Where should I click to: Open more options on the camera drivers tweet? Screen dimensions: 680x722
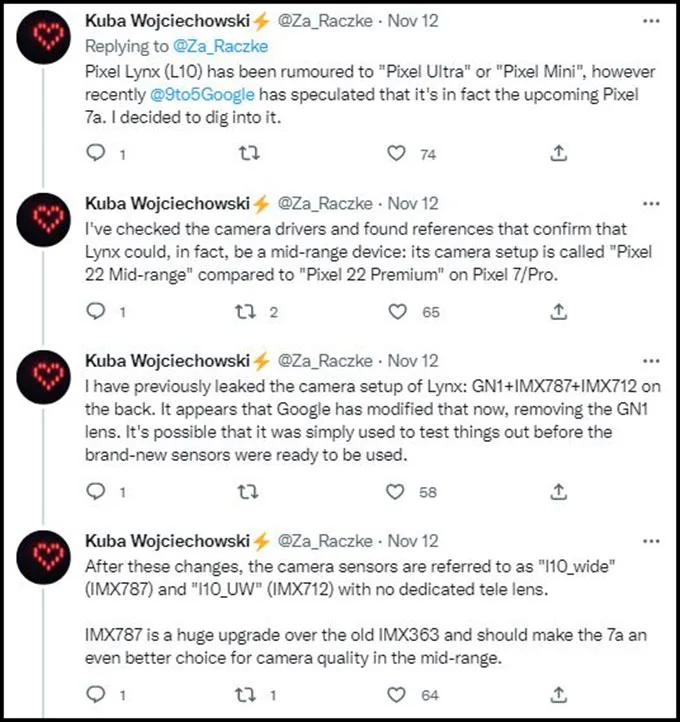[x=651, y=203]
